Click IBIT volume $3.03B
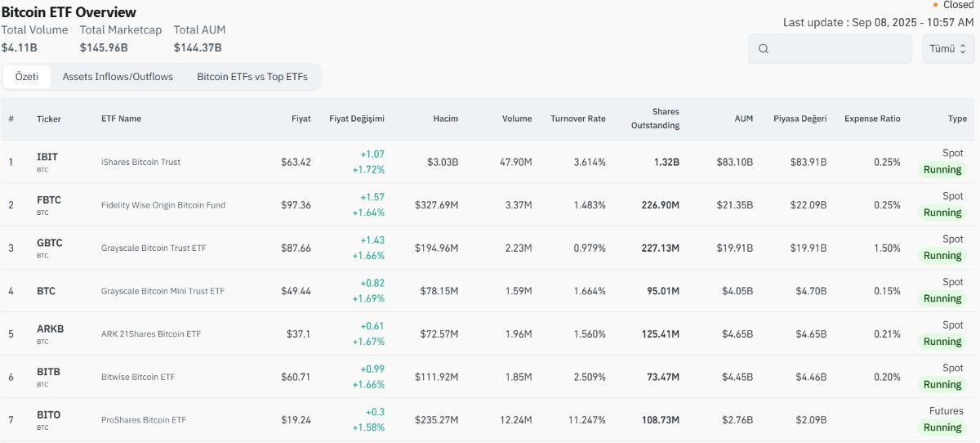This screenshot has width=980, height=443. [x=443, y=162]
